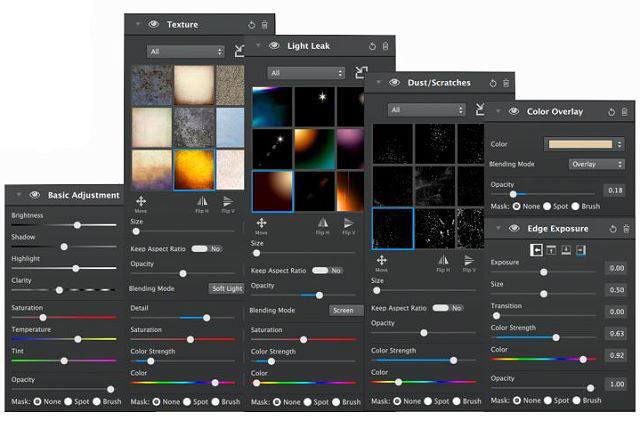Select the orange texture thumbnail
This screenshot has width=640, height=421.
pos(194,170)
